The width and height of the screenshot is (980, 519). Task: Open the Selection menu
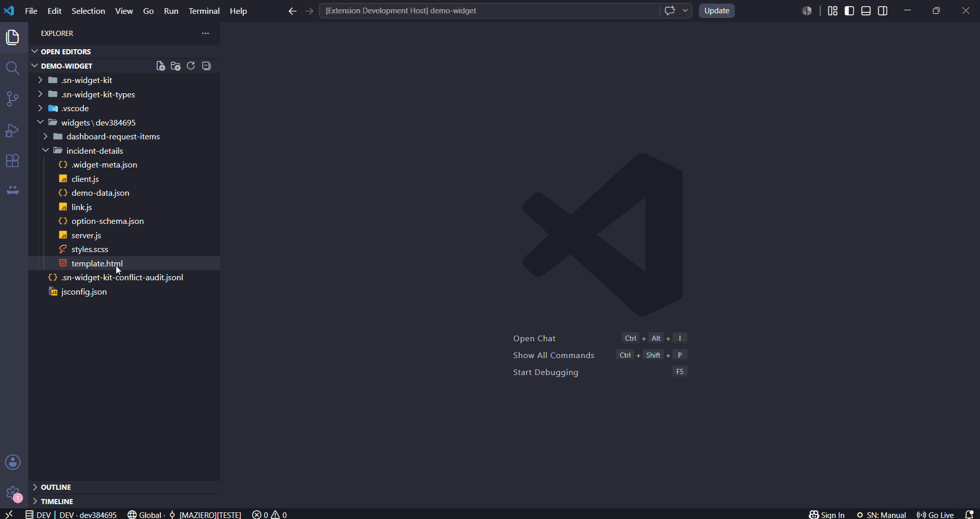(88, 11)
